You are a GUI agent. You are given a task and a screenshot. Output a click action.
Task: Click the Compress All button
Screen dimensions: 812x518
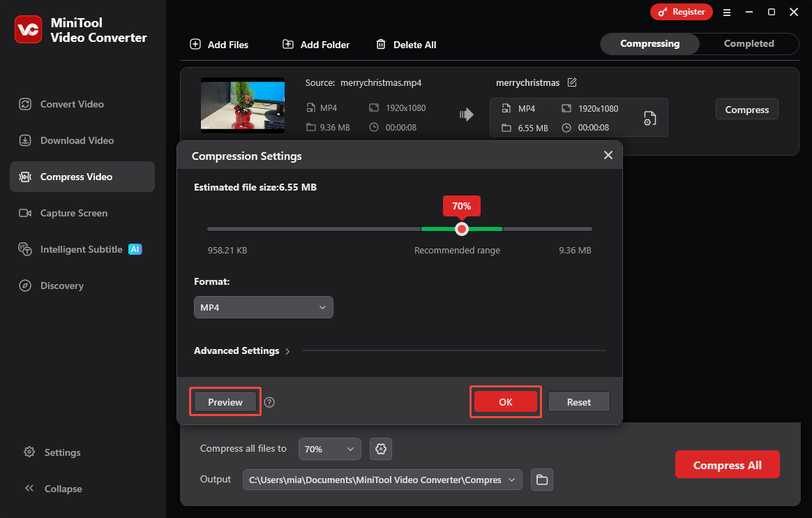[x=727, y=464]
